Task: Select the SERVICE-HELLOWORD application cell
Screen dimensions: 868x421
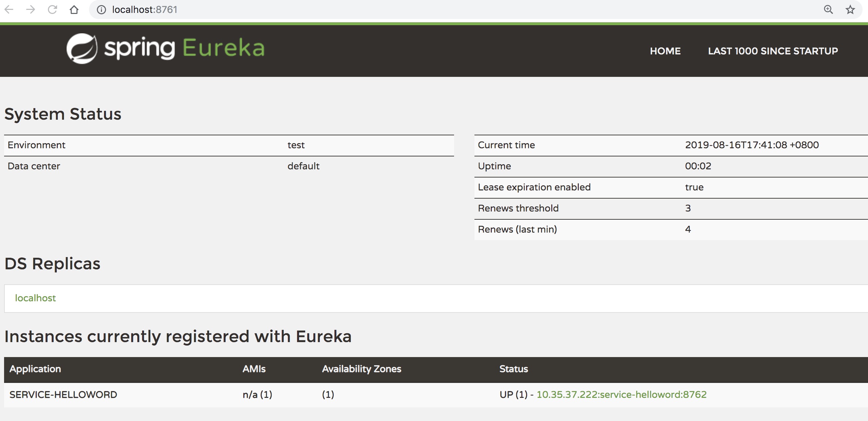Action: 63,394
